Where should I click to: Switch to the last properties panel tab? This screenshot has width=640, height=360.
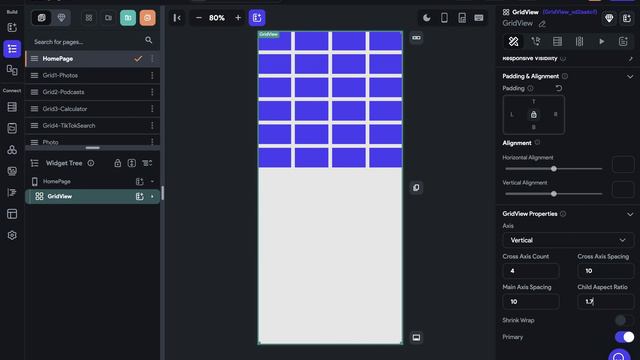point(623,41)
